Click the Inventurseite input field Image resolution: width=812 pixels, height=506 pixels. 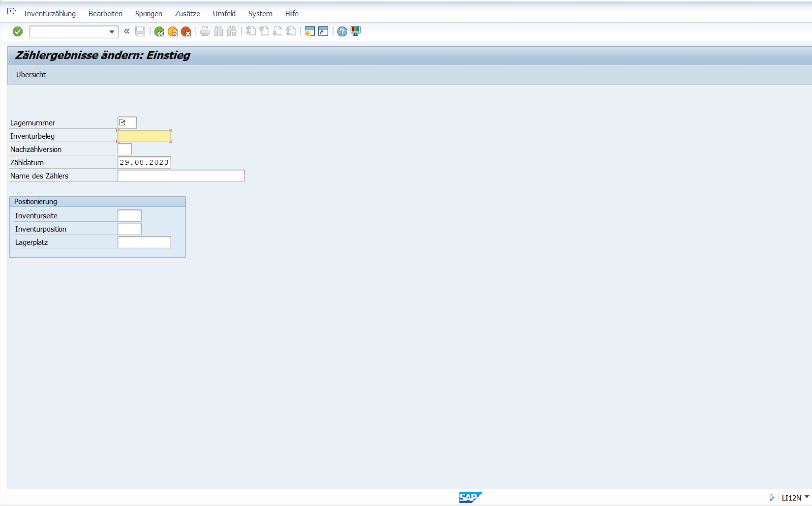point(129,215)
